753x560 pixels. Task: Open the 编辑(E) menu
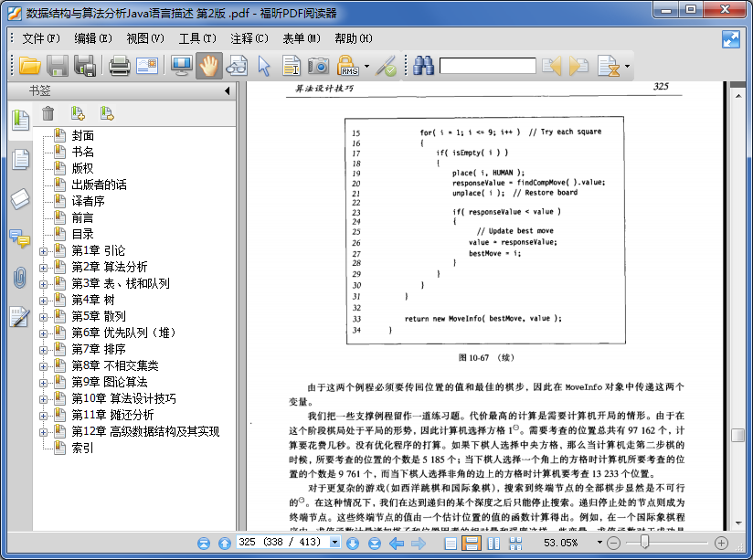coord(92,38)
